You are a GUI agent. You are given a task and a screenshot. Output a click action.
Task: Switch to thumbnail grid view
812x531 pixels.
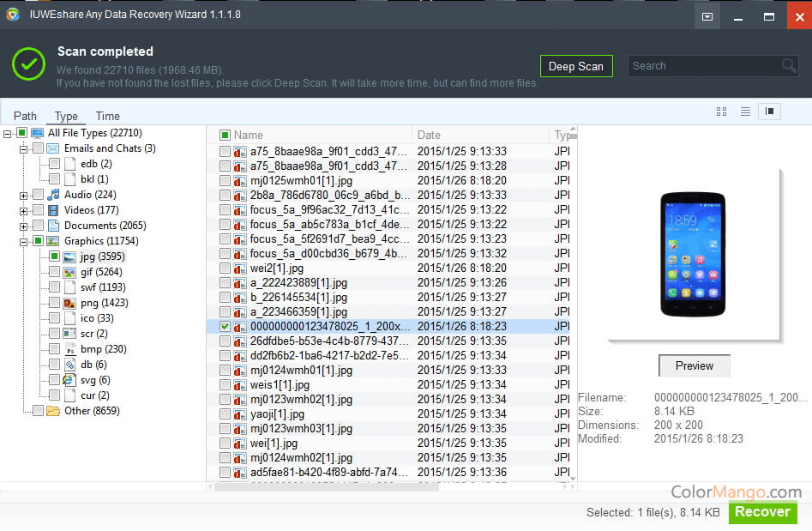pos(721,112)
